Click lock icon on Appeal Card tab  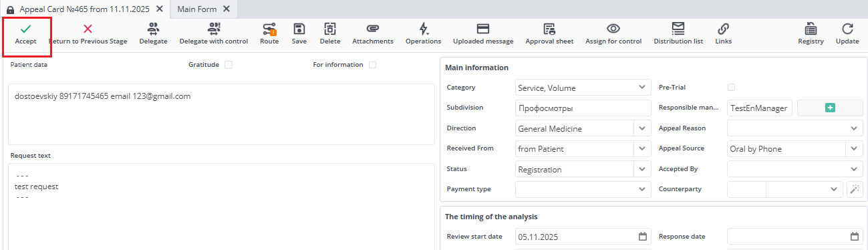10,9
